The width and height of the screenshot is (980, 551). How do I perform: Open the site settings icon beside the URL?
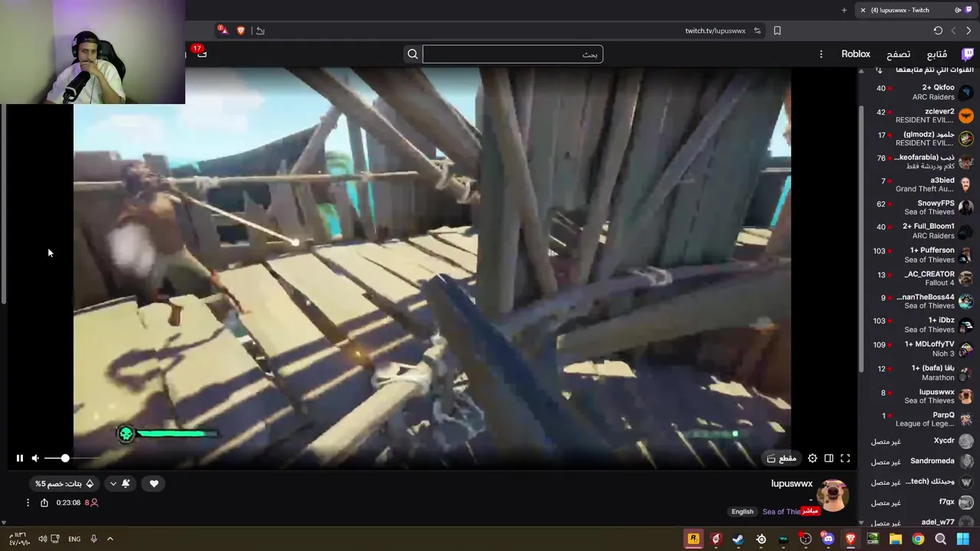(757, 31)
